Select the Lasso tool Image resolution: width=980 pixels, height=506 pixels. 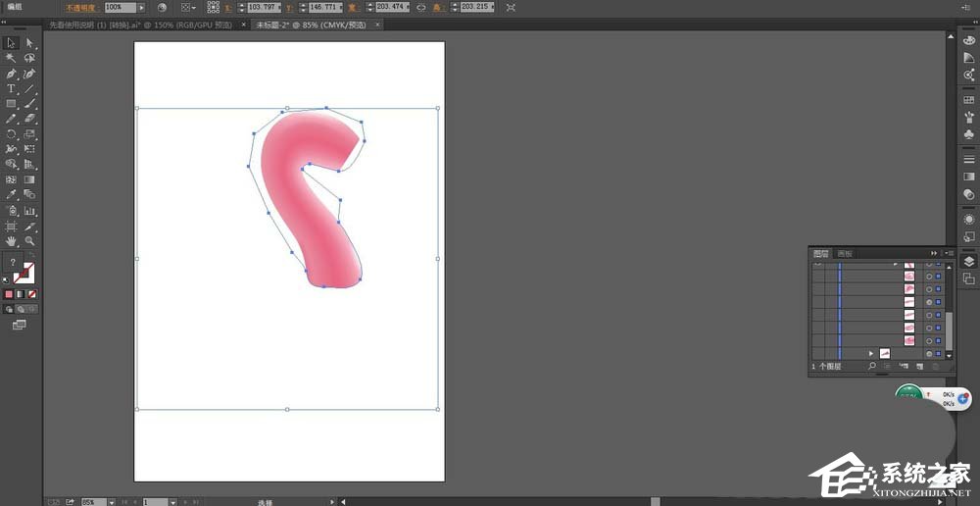[x=29, y=58]
